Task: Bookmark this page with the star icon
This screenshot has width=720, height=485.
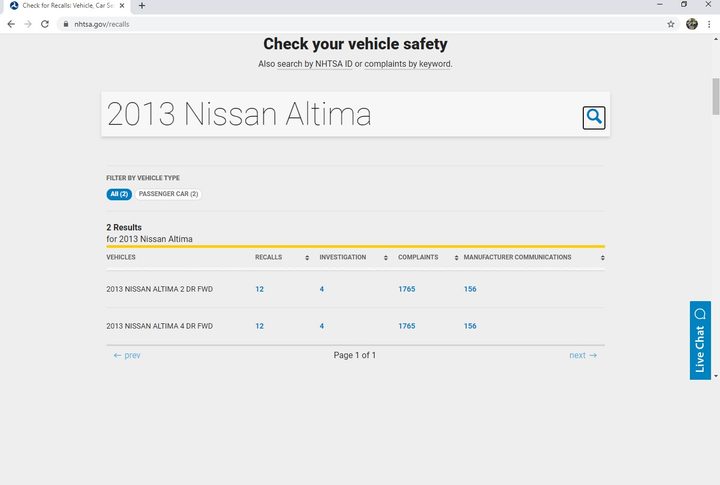Action: coord(671,24)
